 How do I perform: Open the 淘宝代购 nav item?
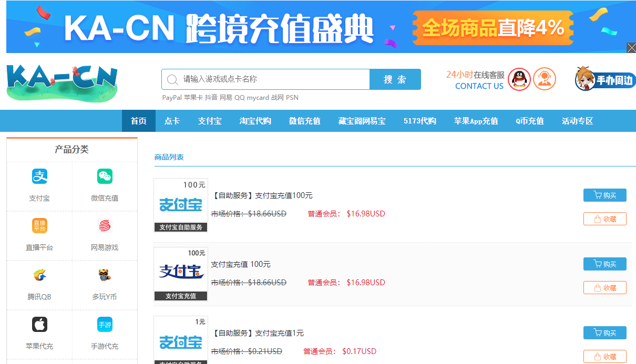255,121
